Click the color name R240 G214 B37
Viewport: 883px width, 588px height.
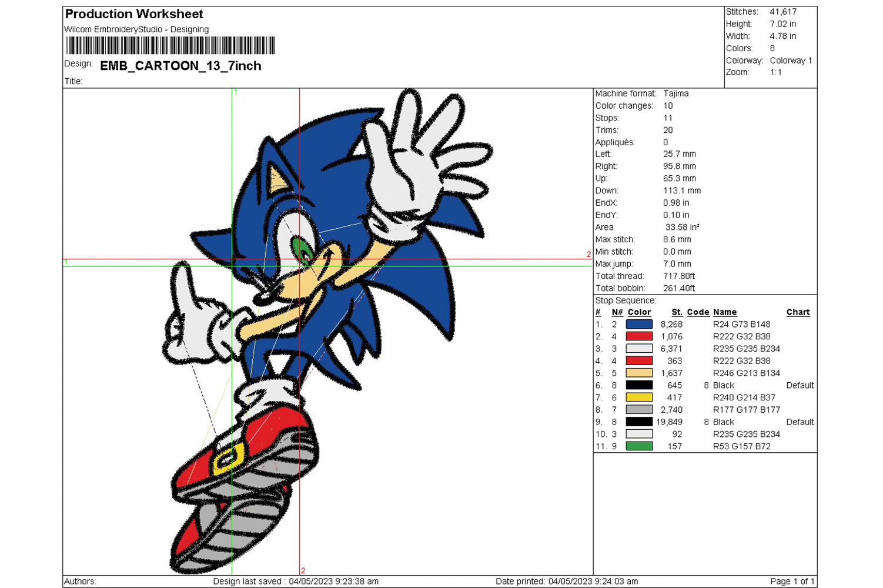744,397
